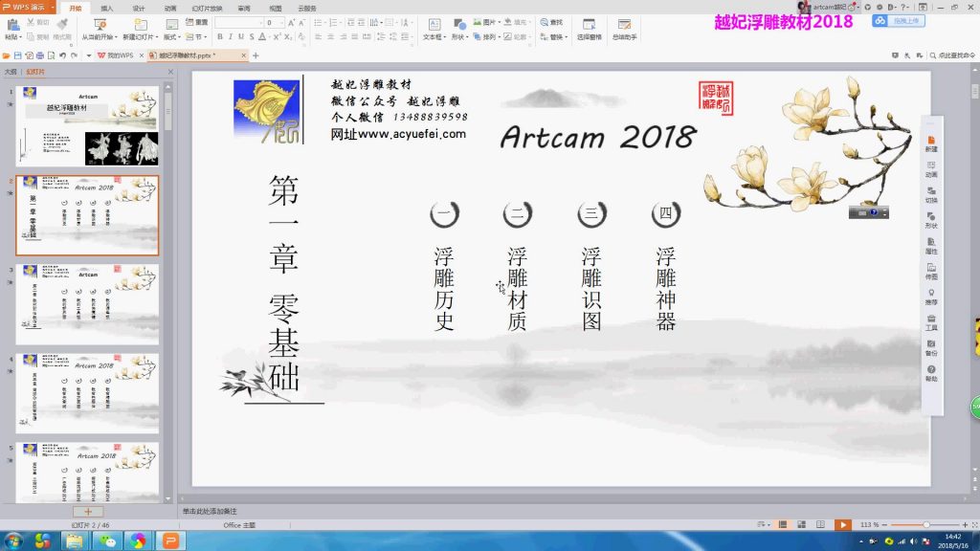Switch to the Design (设计) ribbon tab
The width and height of the screenshot is (980, 551).
tap(139, 8)
